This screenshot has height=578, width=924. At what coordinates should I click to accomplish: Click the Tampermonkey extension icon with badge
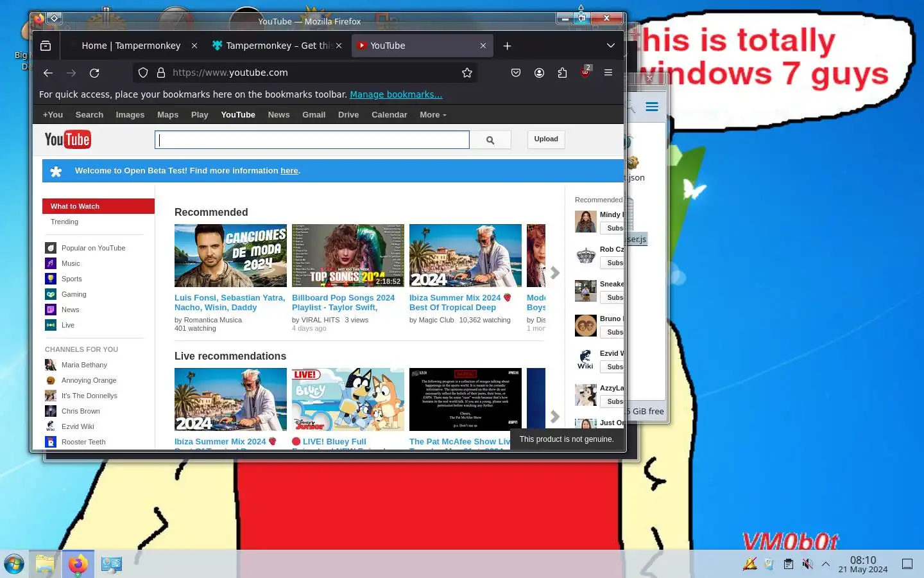[x=585, y=72]
